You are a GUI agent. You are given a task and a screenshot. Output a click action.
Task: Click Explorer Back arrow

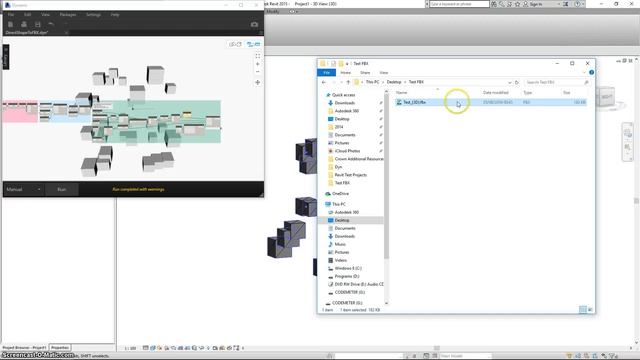point(324,82)
